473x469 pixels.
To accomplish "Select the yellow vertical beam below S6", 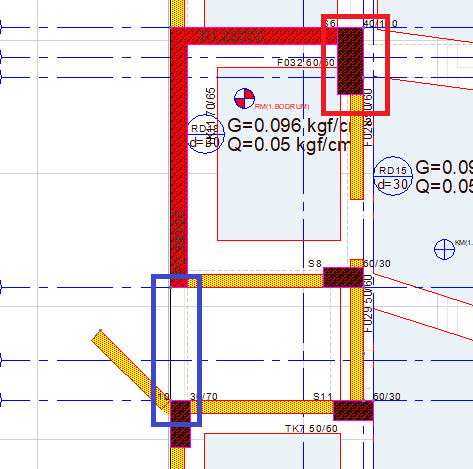I will (x=357, y=147).
